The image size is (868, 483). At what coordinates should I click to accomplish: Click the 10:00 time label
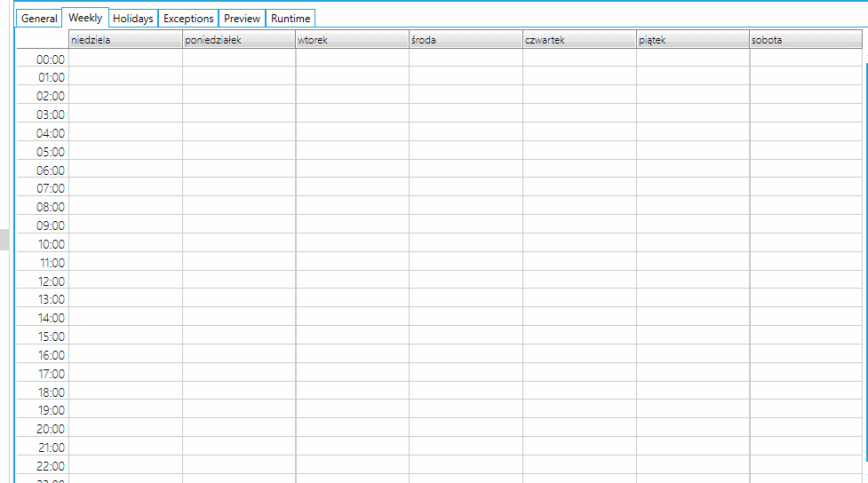51,244
